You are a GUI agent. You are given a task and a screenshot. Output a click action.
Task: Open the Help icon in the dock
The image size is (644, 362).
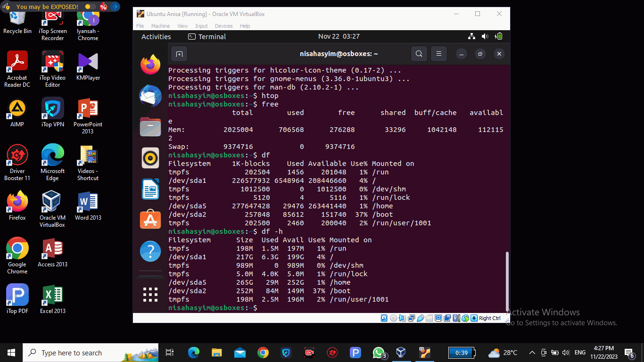(x=150, y=251)
